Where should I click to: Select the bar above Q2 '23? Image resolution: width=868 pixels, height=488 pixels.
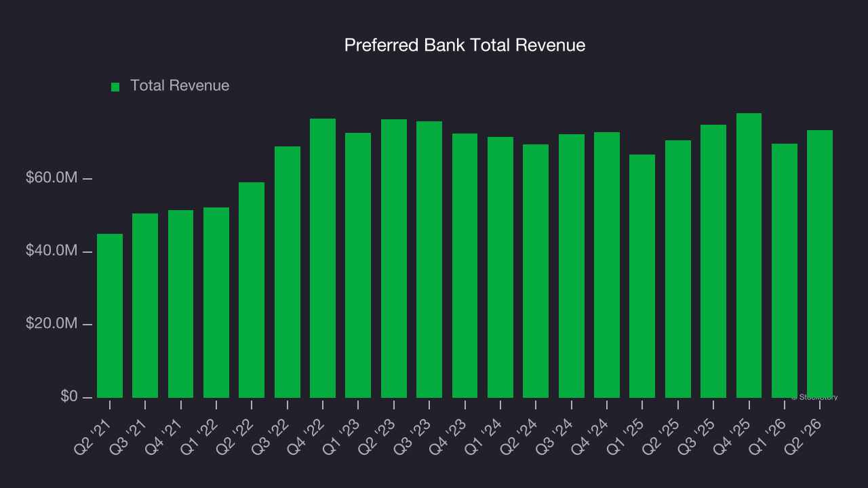394,258
